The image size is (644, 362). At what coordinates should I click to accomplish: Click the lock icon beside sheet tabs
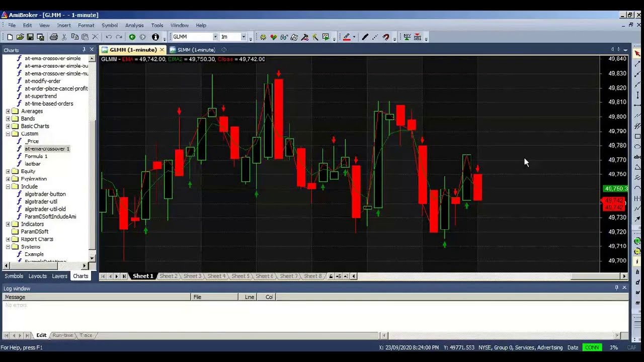pyautogui.click(x=331, y=276)
